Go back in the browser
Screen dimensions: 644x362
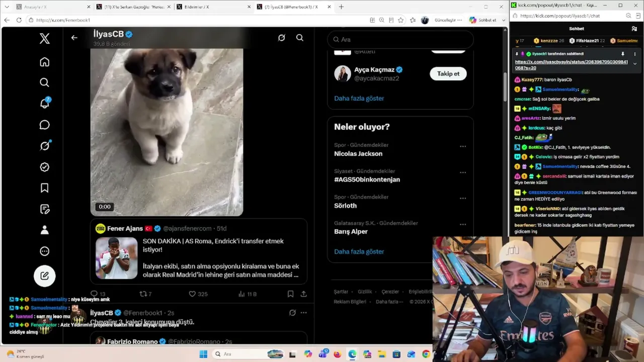pos(7,20)
